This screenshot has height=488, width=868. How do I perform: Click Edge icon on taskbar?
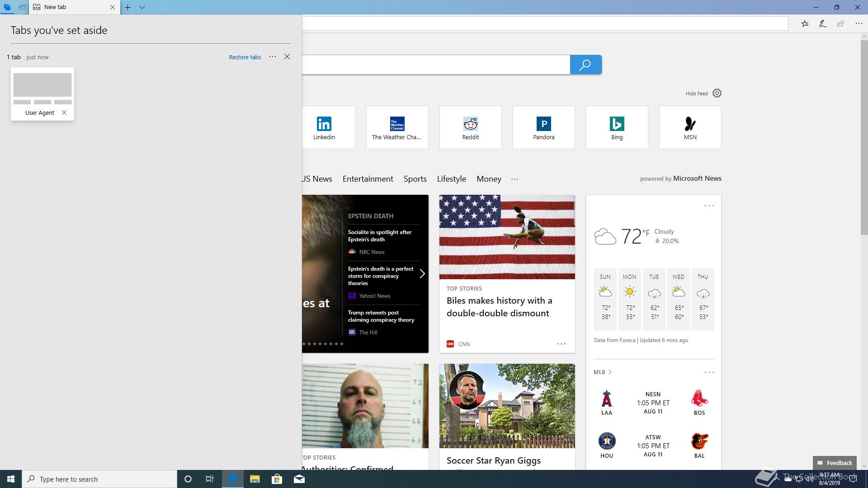pyautogui.click(x=233, y=479)
